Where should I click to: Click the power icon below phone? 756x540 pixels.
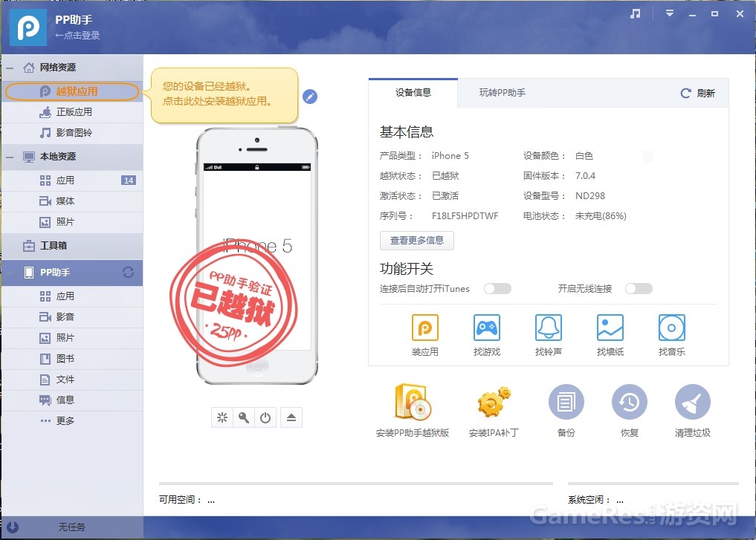(x=265, y=417)
